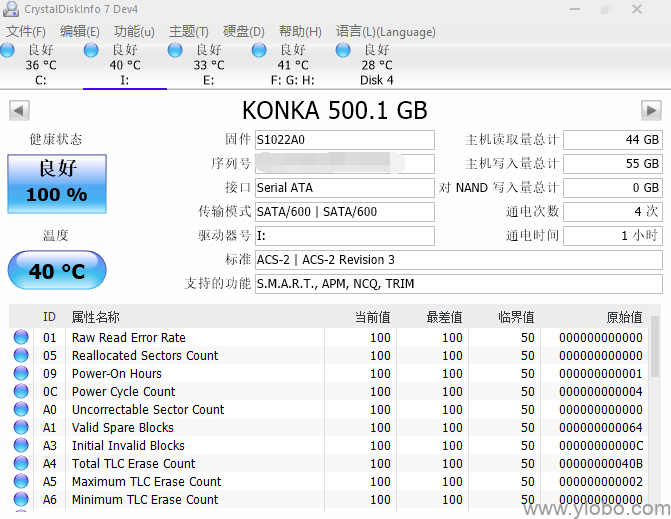Click the ID column header
671x519 pixels.
(49, 317)
